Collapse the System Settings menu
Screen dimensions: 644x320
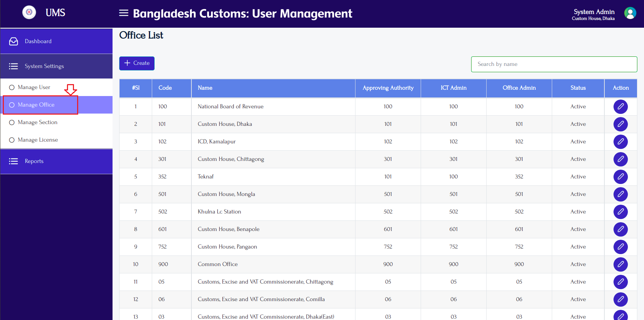coord(56,66)
